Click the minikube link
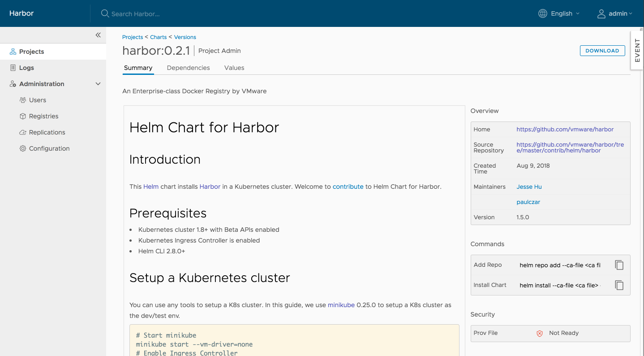644x356 pixels. pyautogui.click(x=341, y=305)
